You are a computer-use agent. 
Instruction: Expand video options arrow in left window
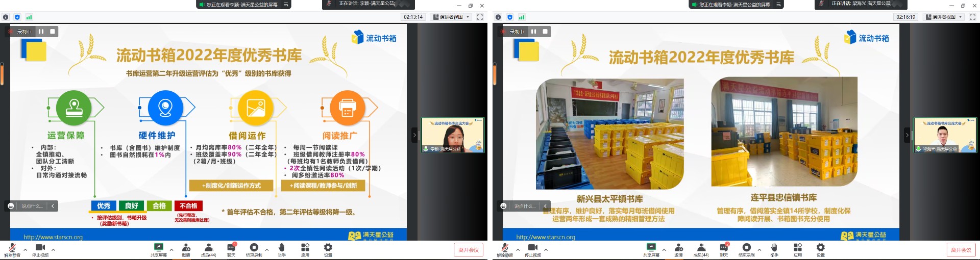53,250
